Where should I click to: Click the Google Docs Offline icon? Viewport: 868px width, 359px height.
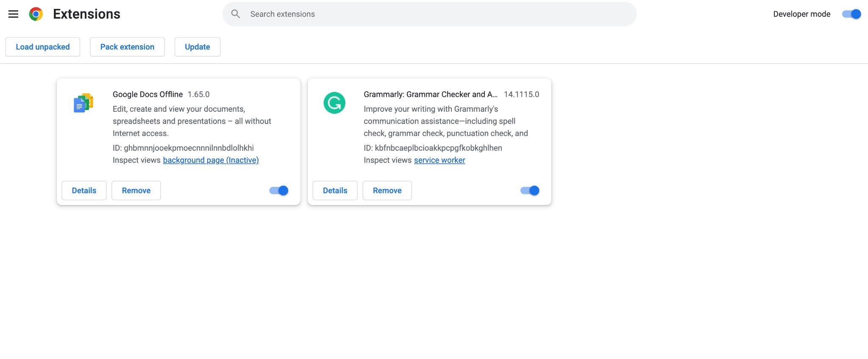coord(83,103)
